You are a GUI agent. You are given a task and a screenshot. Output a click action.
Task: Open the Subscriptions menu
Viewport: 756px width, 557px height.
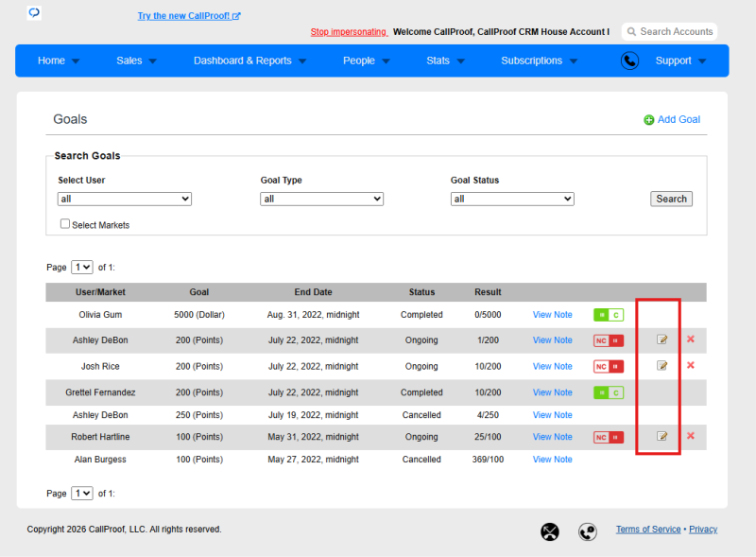(x=539, y=61)
